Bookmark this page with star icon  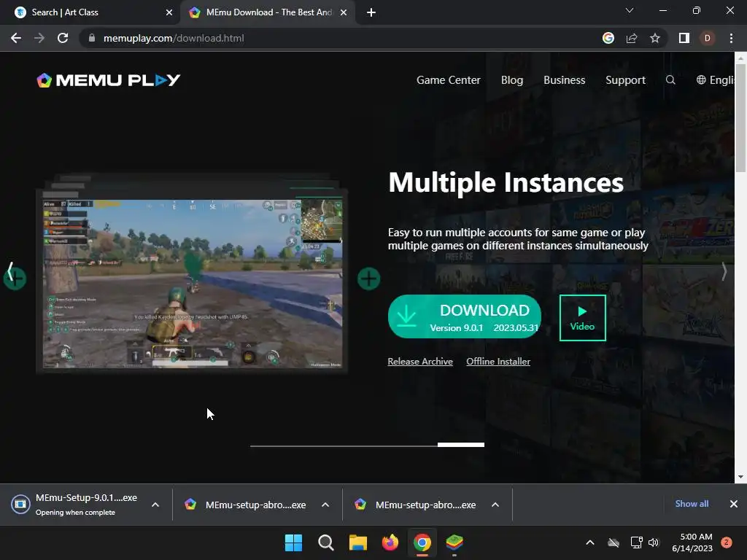(655, 38)
